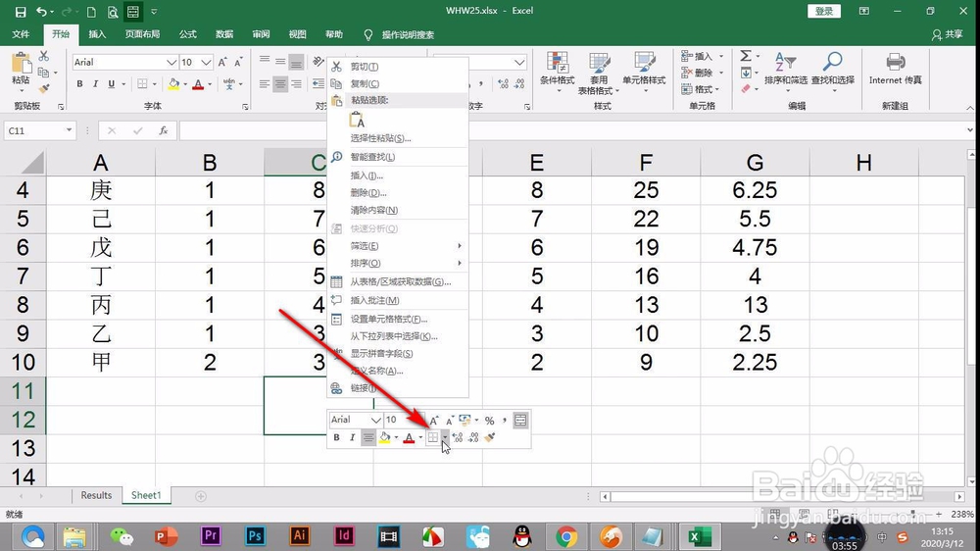Click the 共享 share button

pyautogui.click(x=947, y=35)
